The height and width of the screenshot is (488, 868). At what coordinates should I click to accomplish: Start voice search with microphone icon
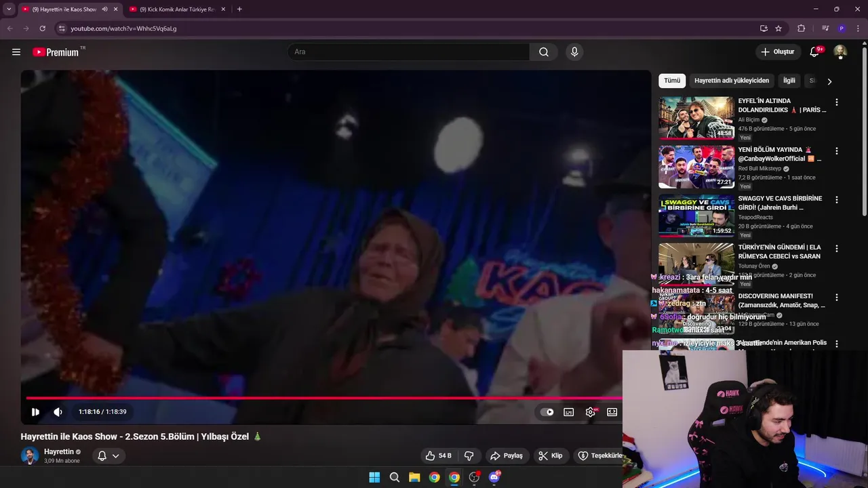(x=574, y=52)
